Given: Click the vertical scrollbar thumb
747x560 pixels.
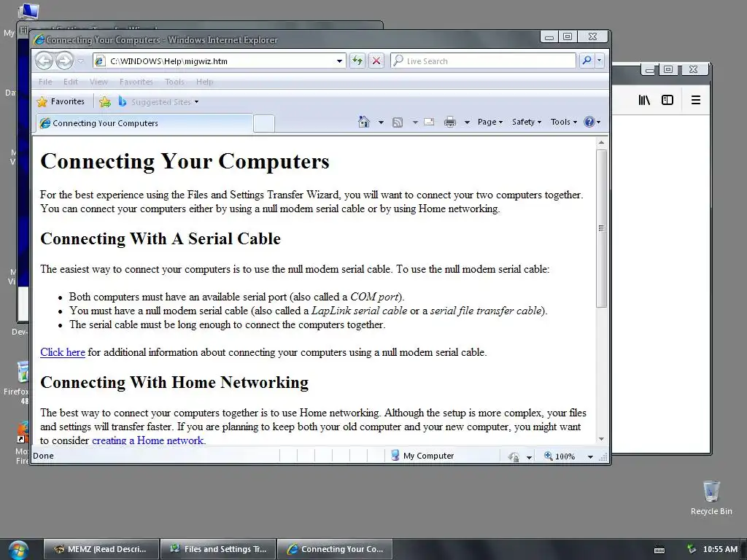Looking at the screenshot, I should pos(601,228).
